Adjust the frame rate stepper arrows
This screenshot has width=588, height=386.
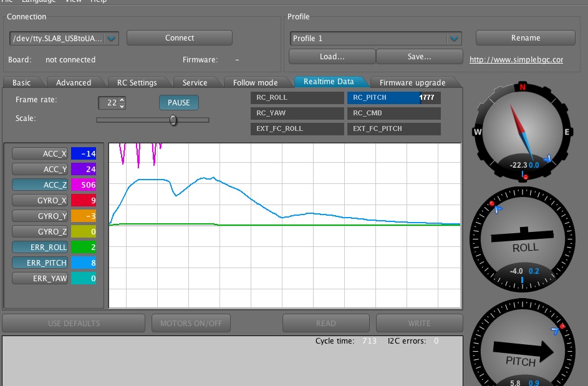point(122,102)
